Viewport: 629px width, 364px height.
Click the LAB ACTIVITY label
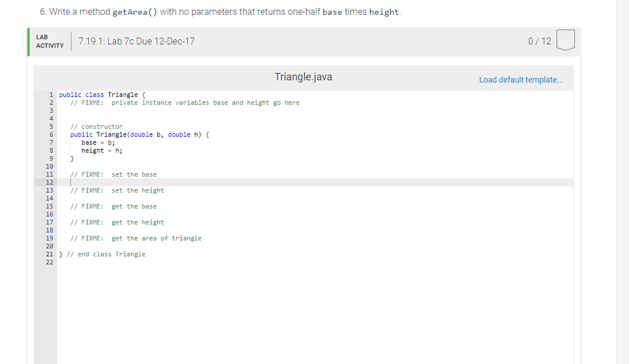(x=50, y=41)
